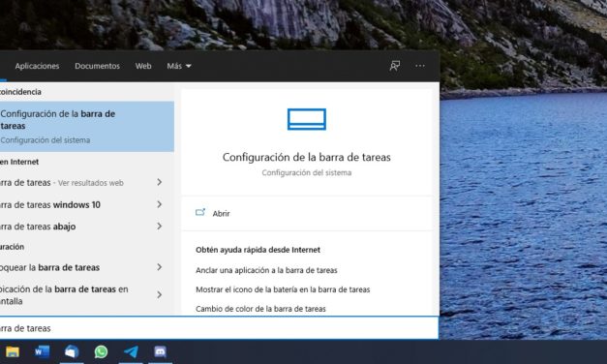Viewport: 607px width, 364px height.
Task: Open 'Mostrar el icono de la batería' link
Action: pyautogui.click(x=283, y=289)
